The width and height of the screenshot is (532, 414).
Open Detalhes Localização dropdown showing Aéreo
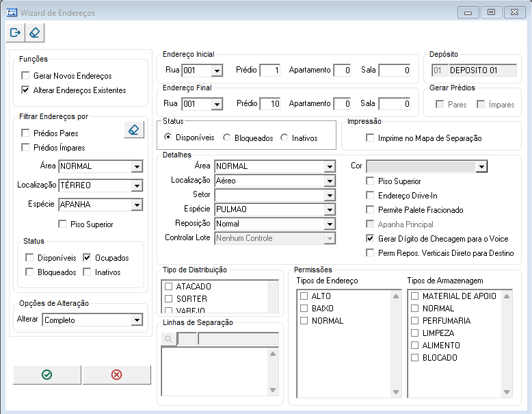(330, 181)
